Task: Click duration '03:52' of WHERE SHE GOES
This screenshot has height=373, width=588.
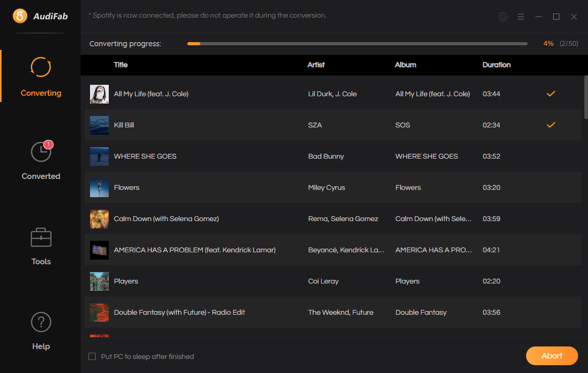Action: pyautogui.click(x=491, y=156)
